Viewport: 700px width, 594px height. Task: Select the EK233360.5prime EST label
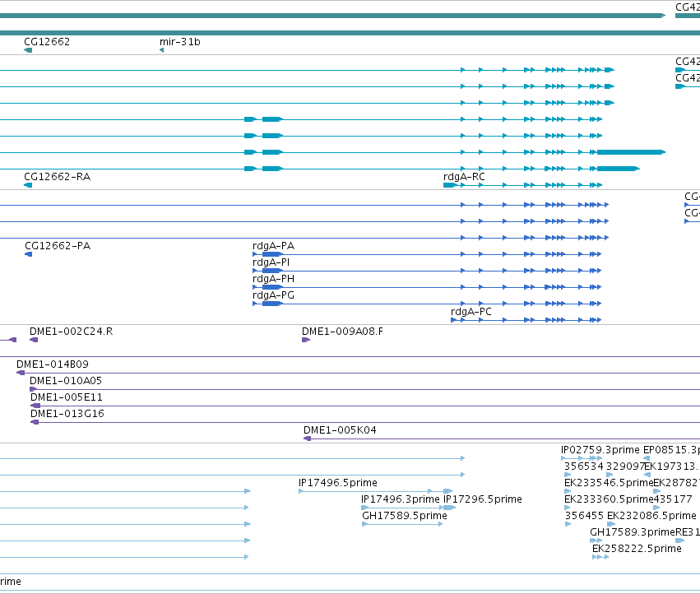(609, 499)
